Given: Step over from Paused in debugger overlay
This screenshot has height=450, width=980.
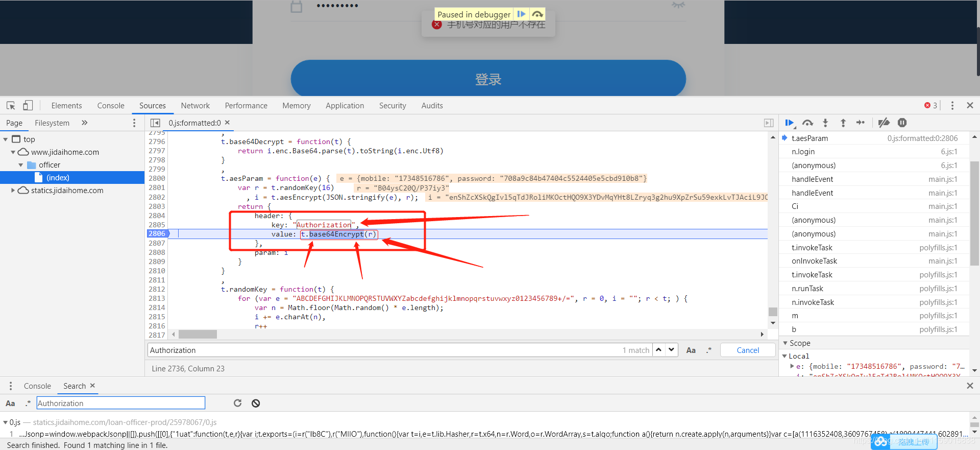Looking at the screenshot, I should point(537,14).
